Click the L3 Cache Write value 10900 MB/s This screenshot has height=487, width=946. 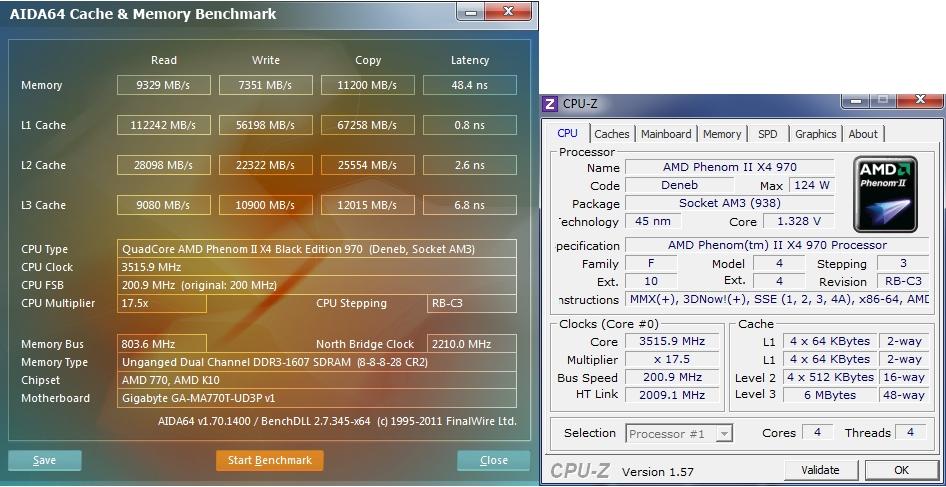[x=265, y=205]
